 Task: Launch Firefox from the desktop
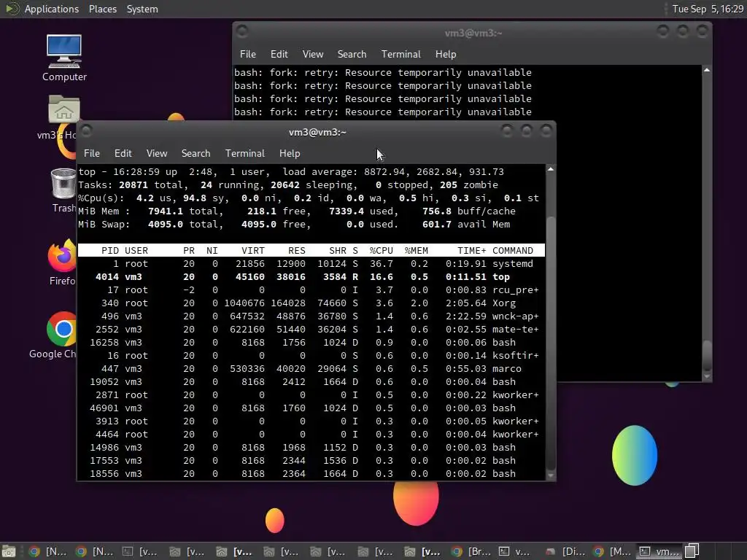pos(63,262)
